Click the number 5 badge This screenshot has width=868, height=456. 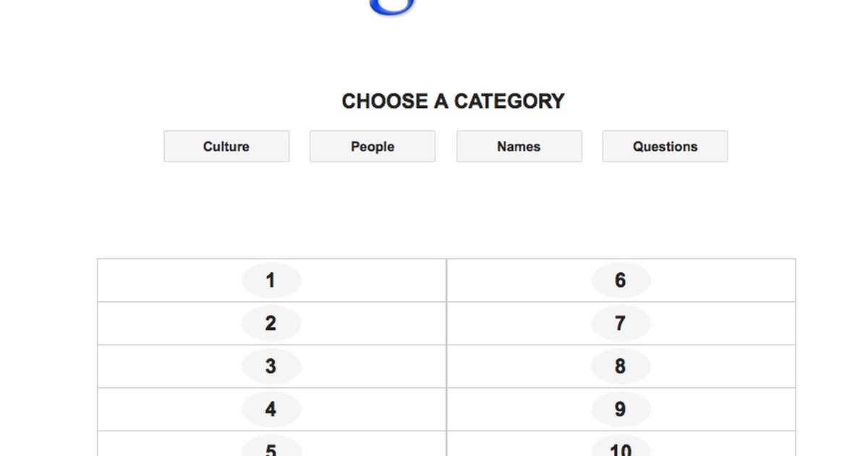271,448
